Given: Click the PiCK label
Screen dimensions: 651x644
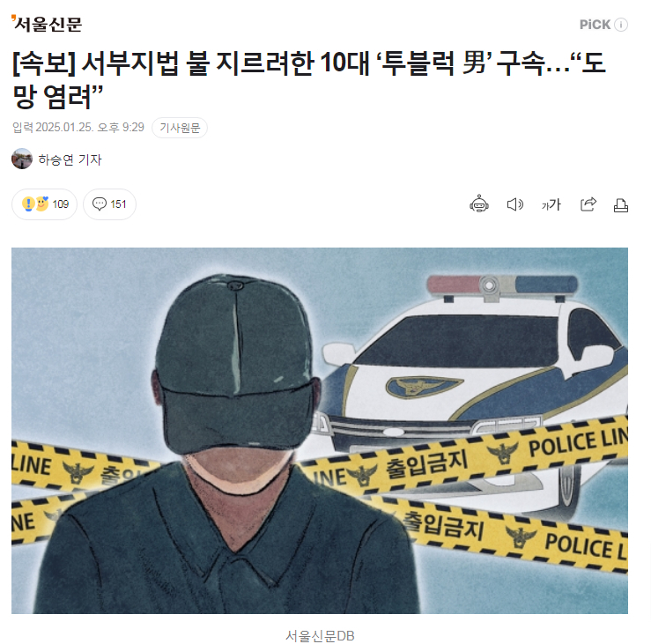Looking at the screenshot, I should click(595, 25).
